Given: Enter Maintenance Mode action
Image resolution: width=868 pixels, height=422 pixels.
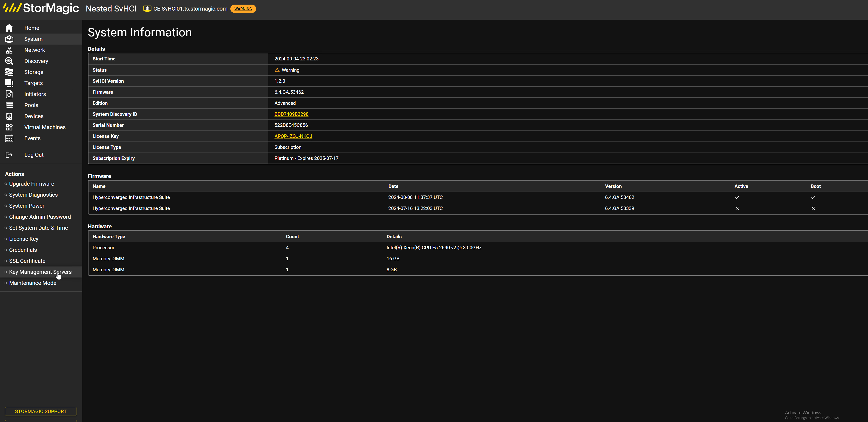Looking at the screenshot, I should 33,283.
